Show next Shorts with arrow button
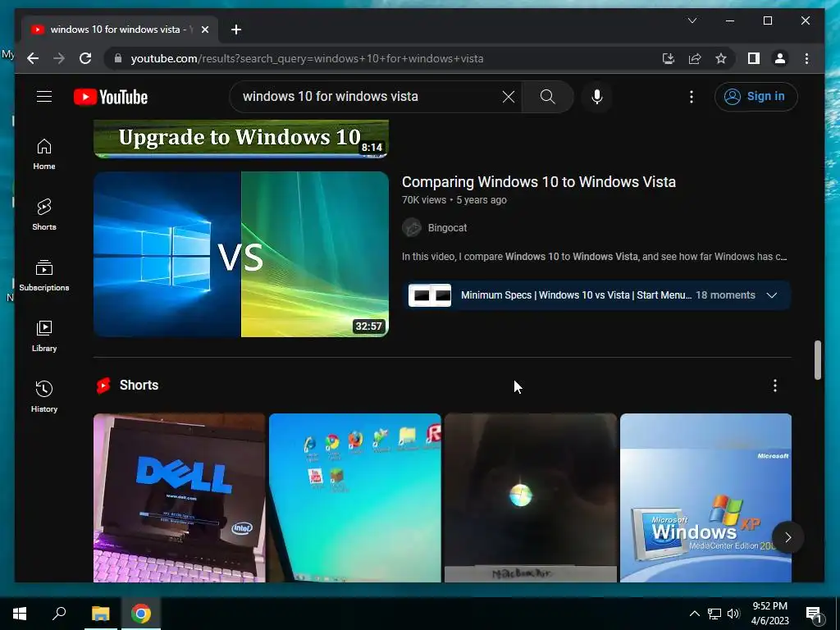 tap(787, 537)
